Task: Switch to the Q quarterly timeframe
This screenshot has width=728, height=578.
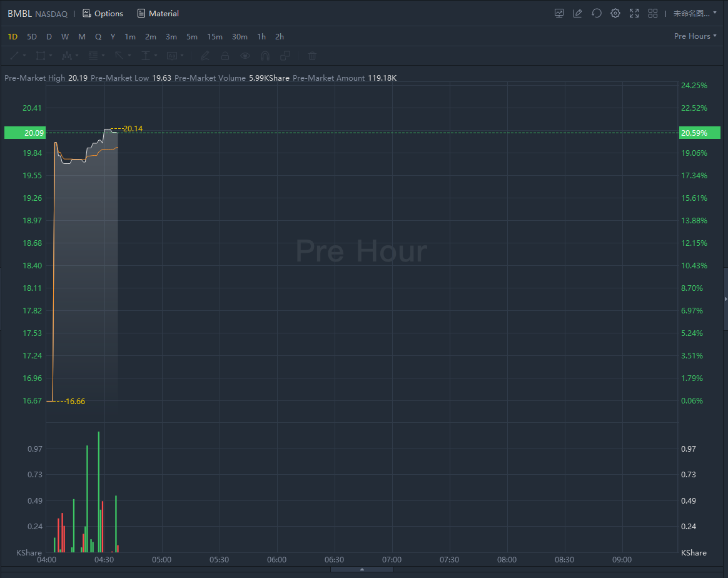Action: pyautogui.click(x=98, y=37)
